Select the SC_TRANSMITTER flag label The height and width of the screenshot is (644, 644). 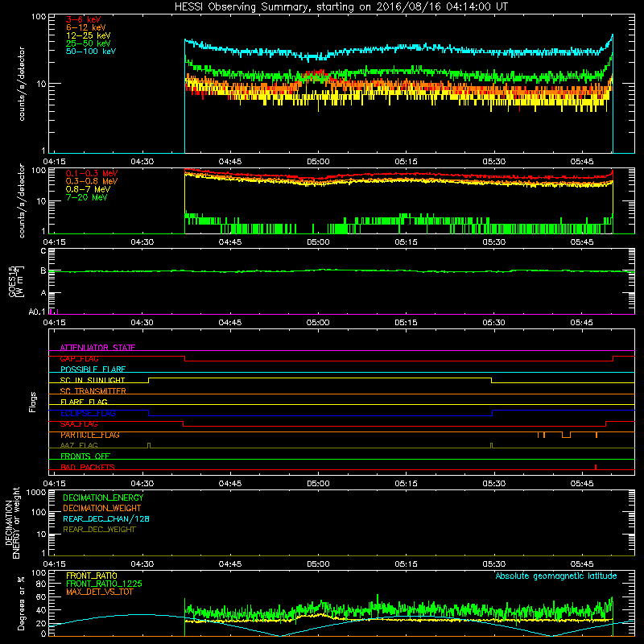coord(93,391)
